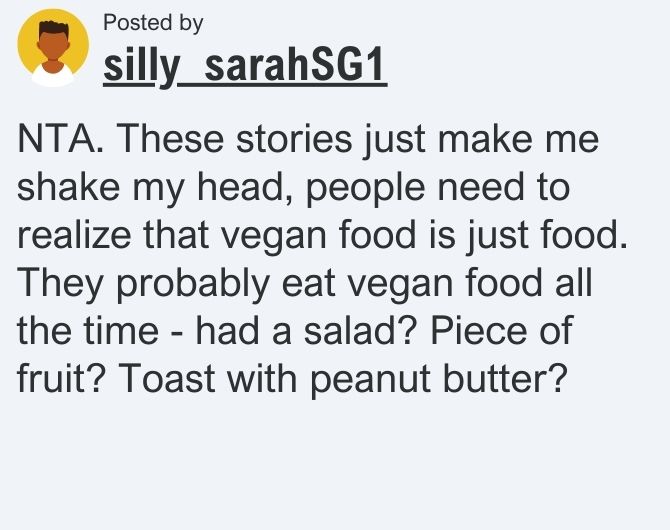The image size is (670, 530).
Task: Click the phrase 'people need to'
Action: [438, 189]
